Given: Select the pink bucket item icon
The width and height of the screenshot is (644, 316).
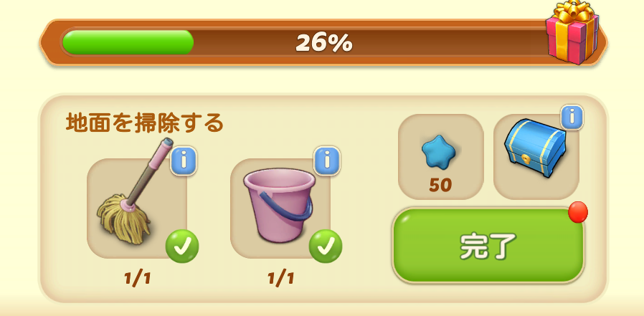Looking at the screenshot, I should click(x=279, y=205).
